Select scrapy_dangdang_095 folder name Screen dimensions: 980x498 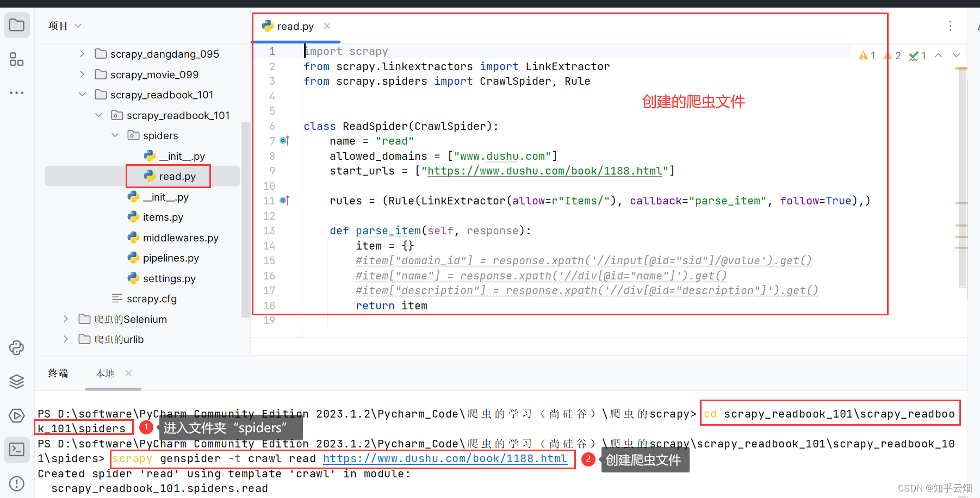(x=165, y=54)
